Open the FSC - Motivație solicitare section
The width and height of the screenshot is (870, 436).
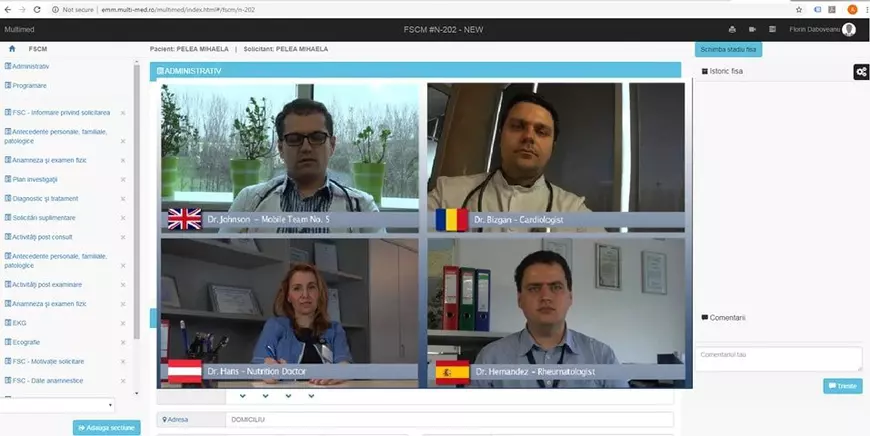[44, 361]
